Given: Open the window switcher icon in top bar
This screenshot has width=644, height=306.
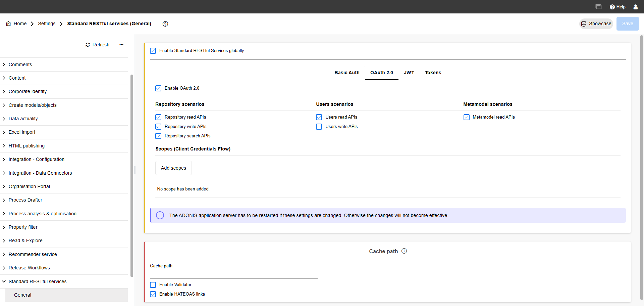Looking at the screenshot, I should [x=598, y=7].
